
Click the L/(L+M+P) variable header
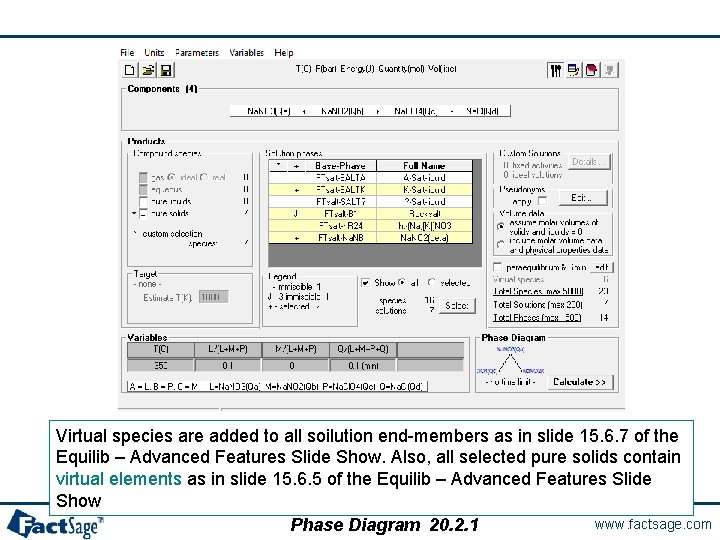[x=228, y=349]
